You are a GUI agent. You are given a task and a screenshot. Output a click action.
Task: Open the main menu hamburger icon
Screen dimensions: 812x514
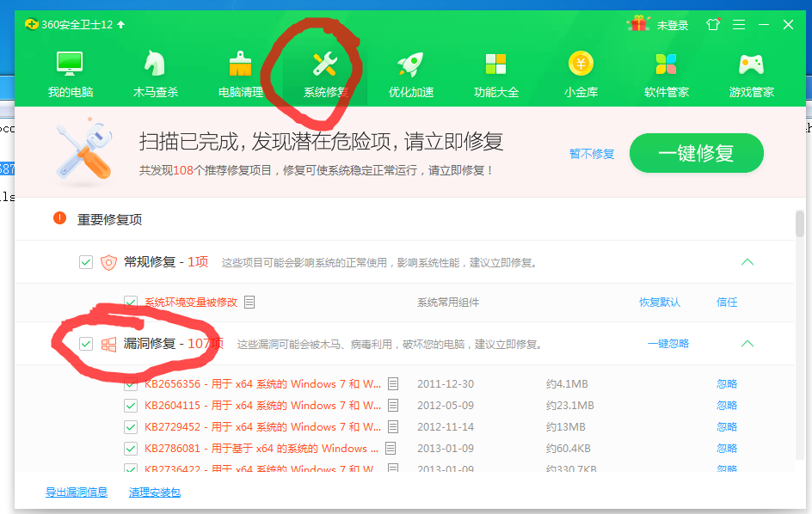(x=739, y=24)
